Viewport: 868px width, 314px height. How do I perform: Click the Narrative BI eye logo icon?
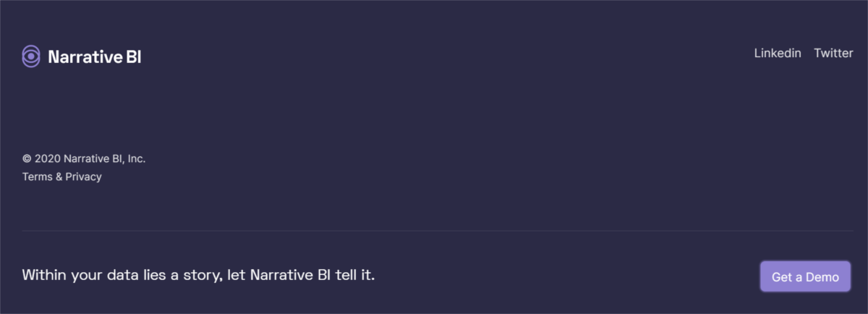click(31, 56)
